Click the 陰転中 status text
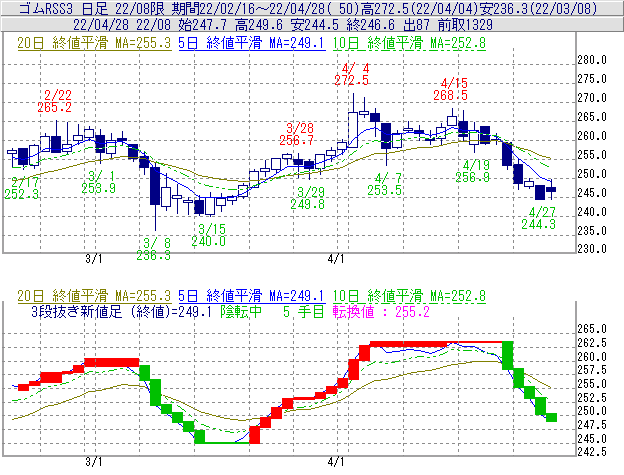The width and height of the screenshot is (624, 475). 241,311
